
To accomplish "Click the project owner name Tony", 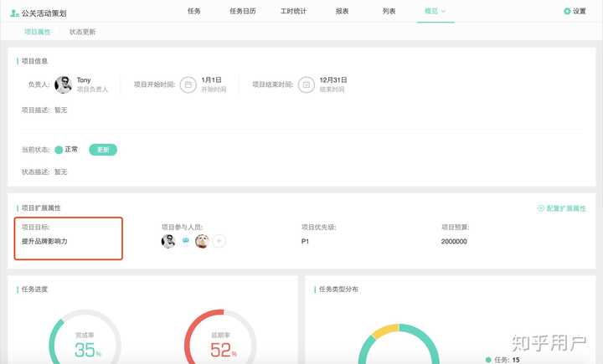I will [84, 80].
